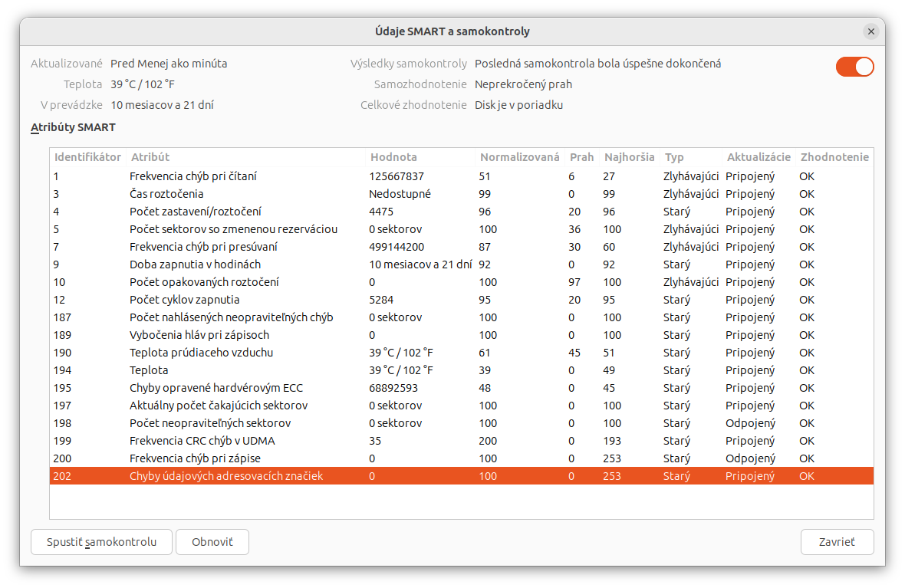The height and width of the screenshot is (588, 905).
Task: Select the Teplota prúdiaceho vzduchu row
Action: [201, 353]
